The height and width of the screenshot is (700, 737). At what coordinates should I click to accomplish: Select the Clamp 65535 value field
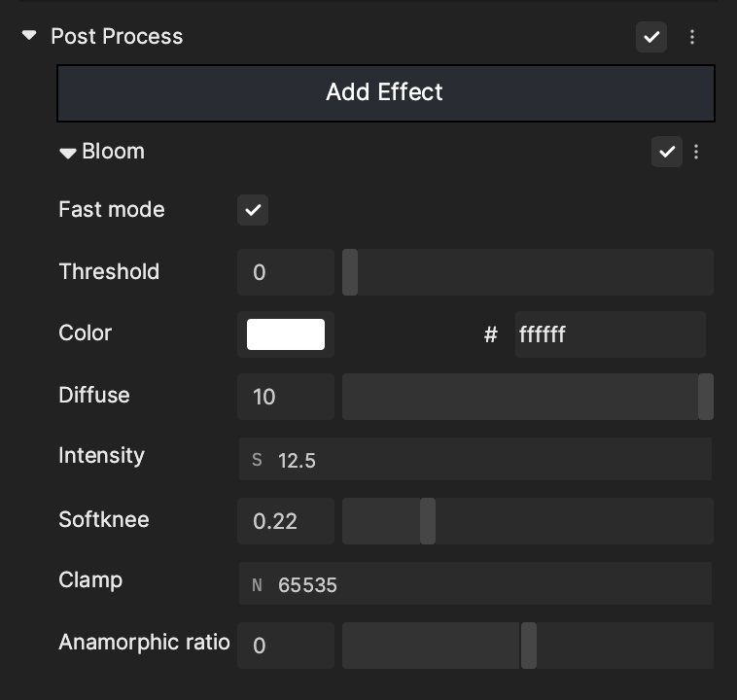pyautogui.click(x=475, y=583)
